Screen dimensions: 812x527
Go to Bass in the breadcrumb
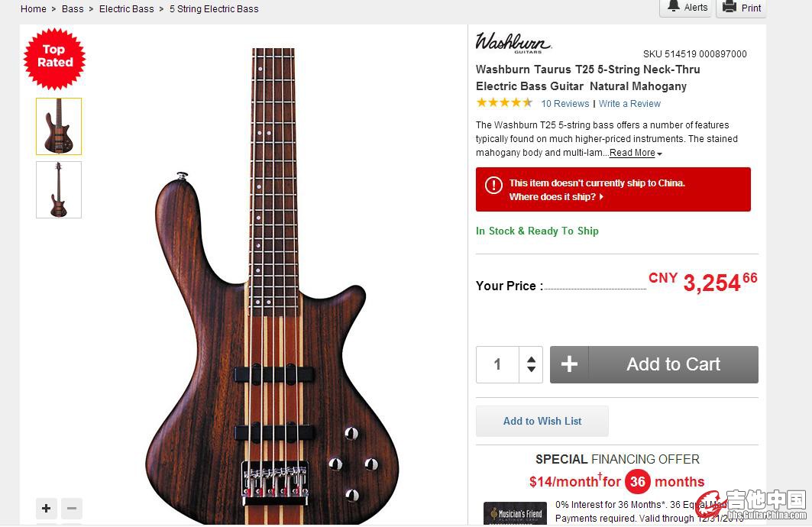(x=73, y=9)
